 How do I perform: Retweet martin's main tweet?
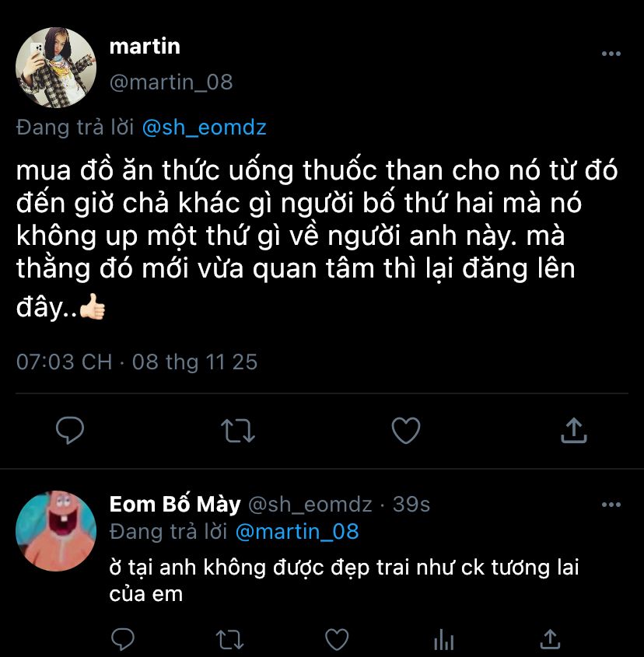238,430
